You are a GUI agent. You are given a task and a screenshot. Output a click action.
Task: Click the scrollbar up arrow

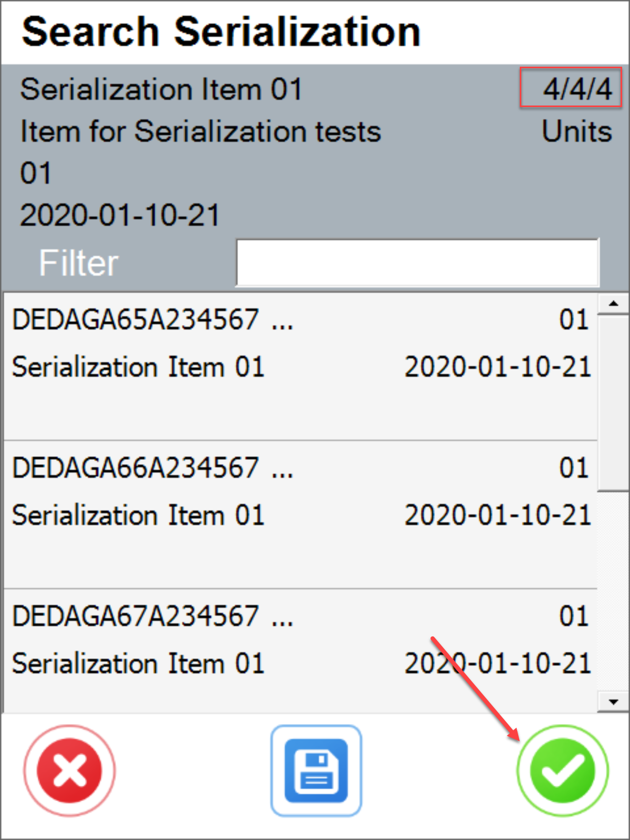pos(613,303)
